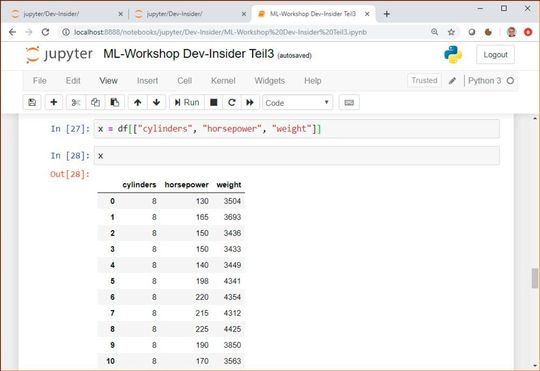This screenshot has width=540, height=371.
Task: Click the scrollbar down arrow
Action: pos(535,365)
